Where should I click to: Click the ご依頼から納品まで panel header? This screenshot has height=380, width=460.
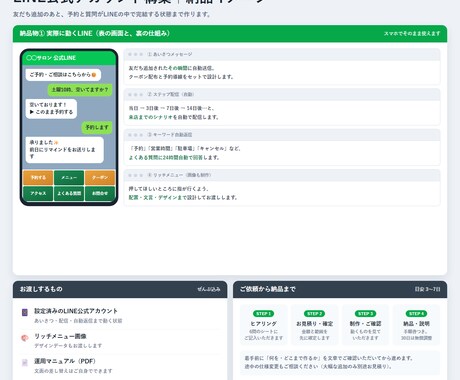pos(340,289)
